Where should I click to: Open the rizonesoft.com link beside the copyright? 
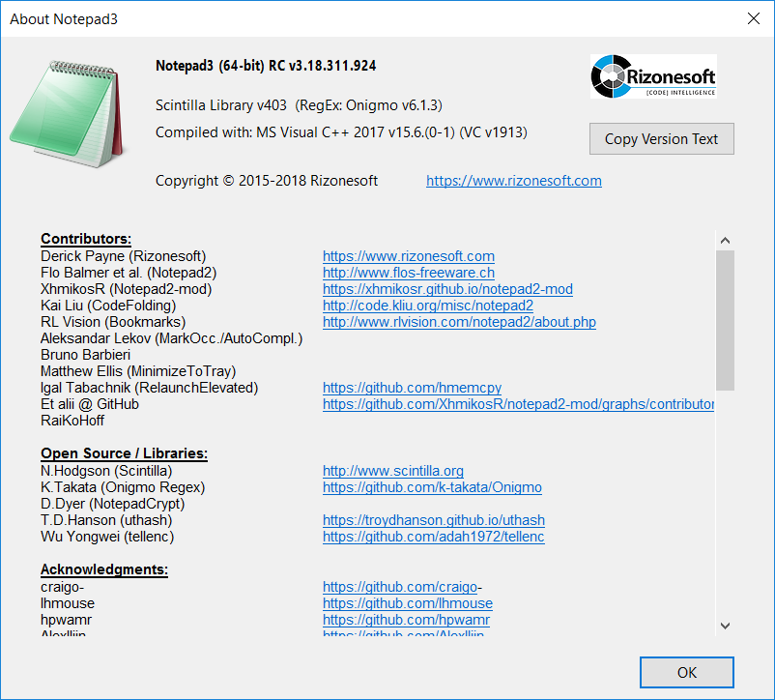(513, 181)
